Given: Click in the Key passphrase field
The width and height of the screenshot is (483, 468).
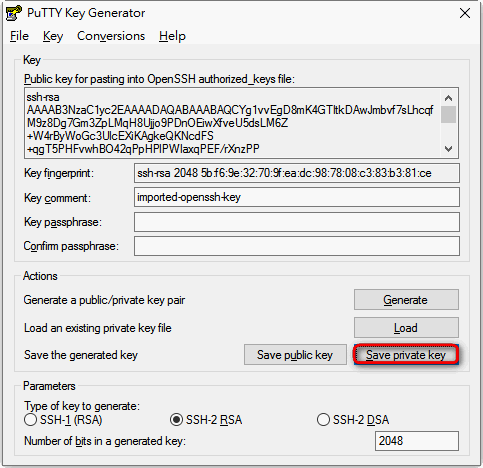Looking at the screenshot, I should (297, 222).
